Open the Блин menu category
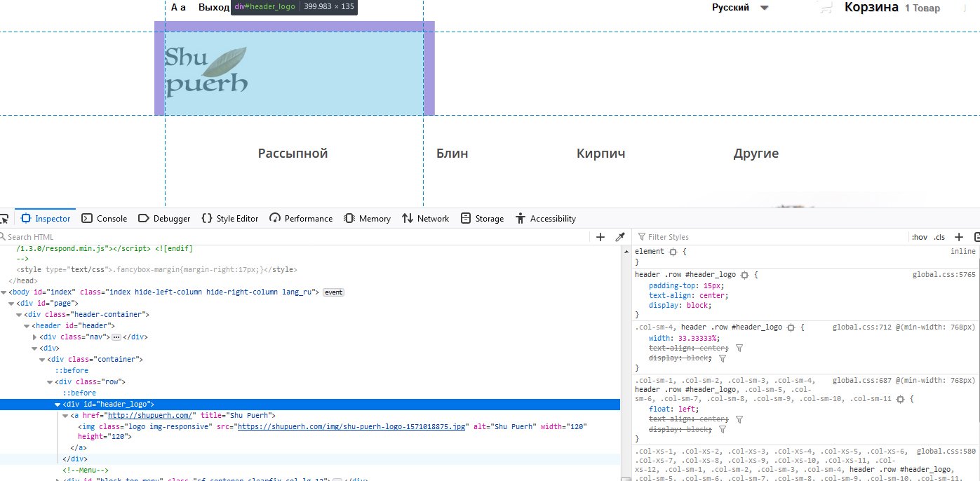Viewport: 980px width, 481px height. coord(452,154)
